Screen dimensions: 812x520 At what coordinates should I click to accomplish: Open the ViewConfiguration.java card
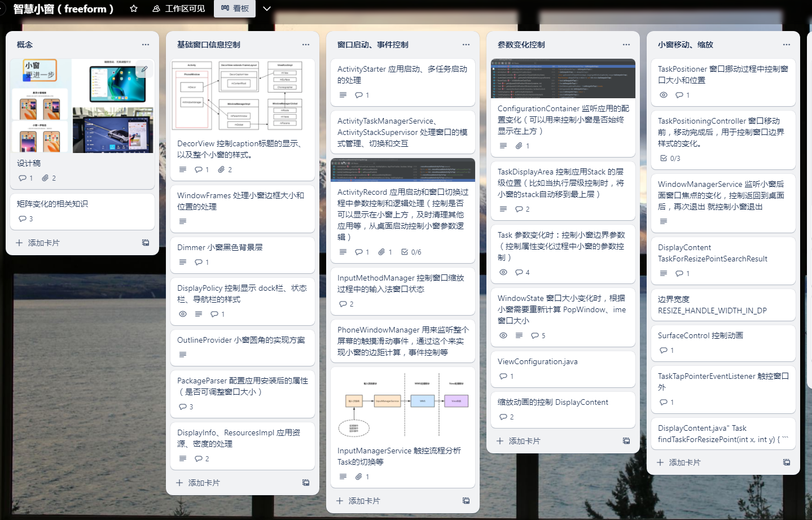tap(563, 369)
